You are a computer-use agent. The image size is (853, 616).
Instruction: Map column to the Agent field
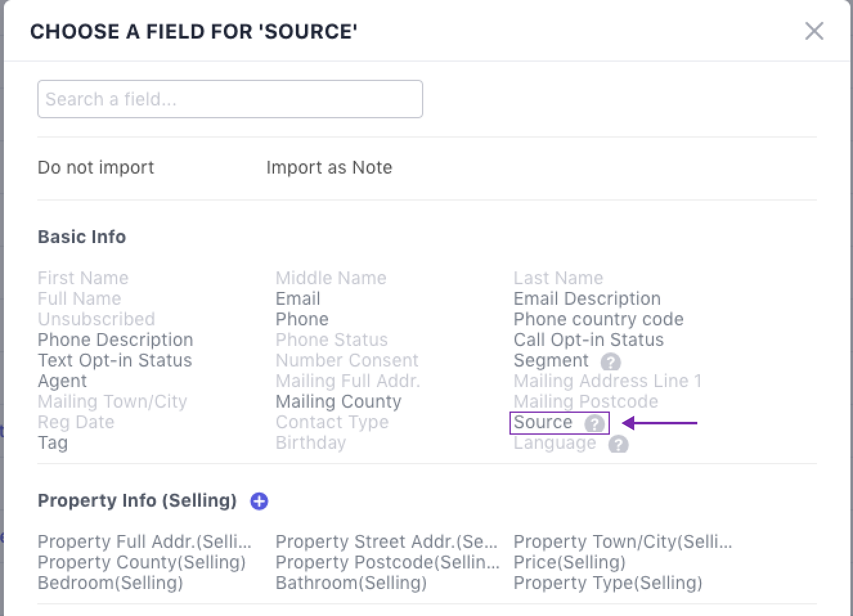click(62, 381)
